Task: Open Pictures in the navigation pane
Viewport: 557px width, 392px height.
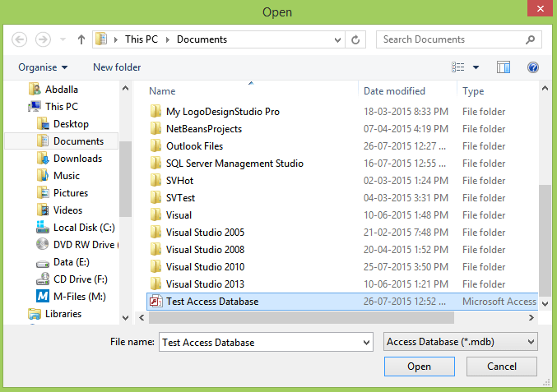Action: (x=63, y=193)
